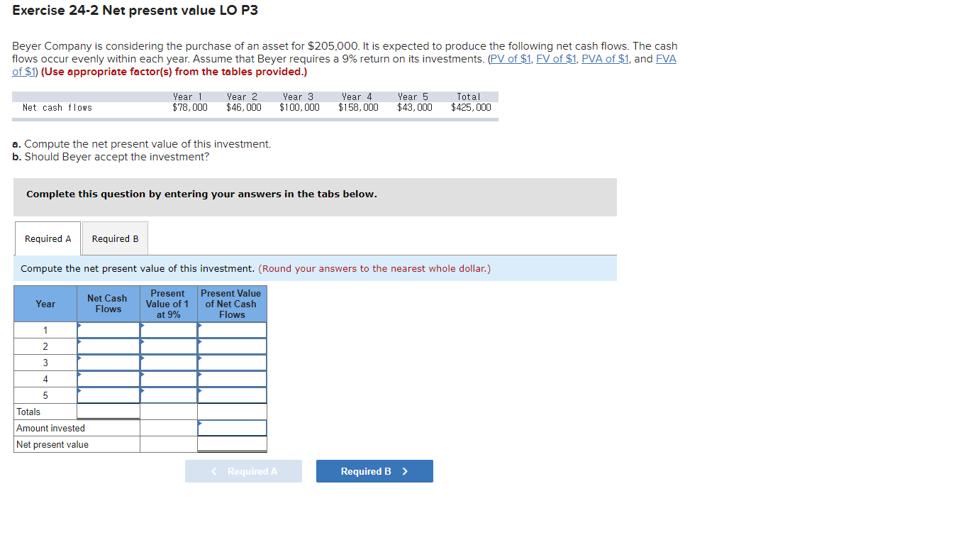
Task: Open the PV of $1 table link
Action: click(510, 59)
